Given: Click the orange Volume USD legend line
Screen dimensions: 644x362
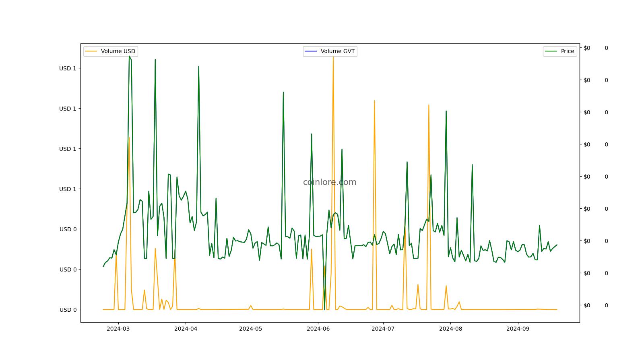Looking at the screenshot, I should click(x=91, y=51).
